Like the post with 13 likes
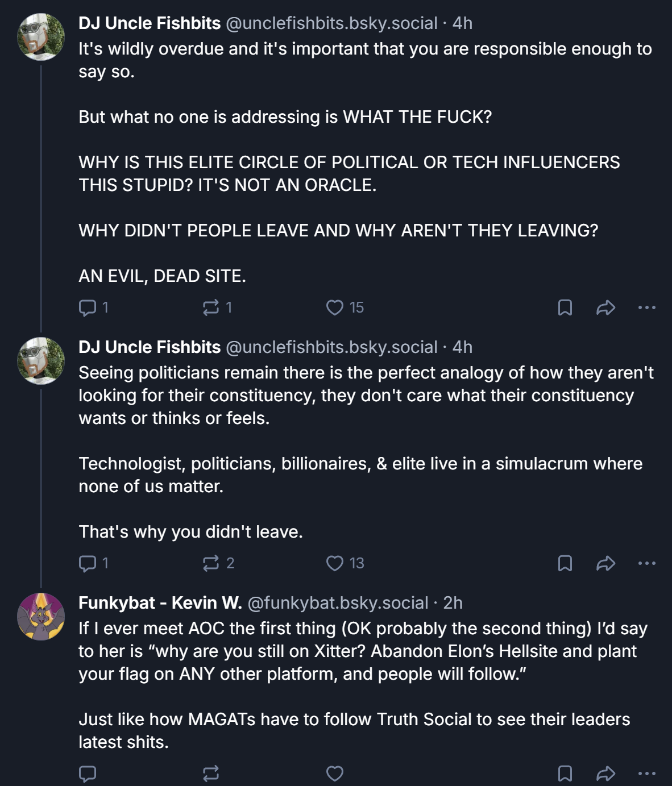Image resolution: width=672 pixels, height=786 pixels. [x=335, y=563]
